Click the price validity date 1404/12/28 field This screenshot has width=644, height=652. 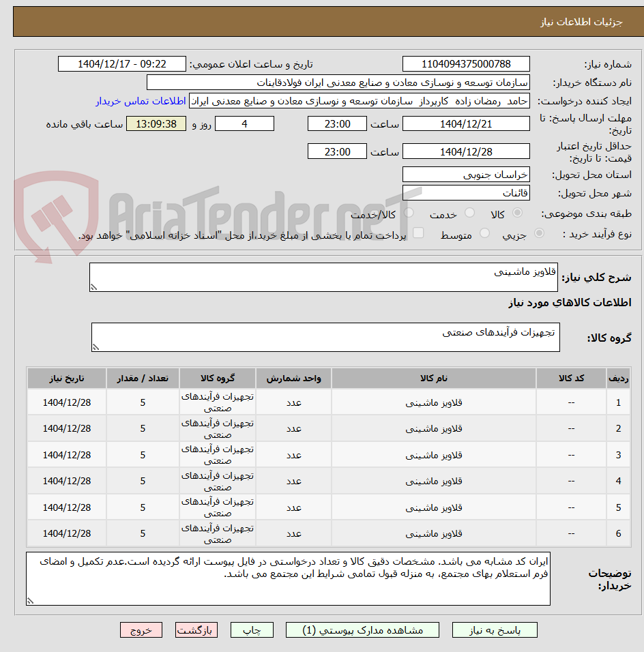click(466, 151)
